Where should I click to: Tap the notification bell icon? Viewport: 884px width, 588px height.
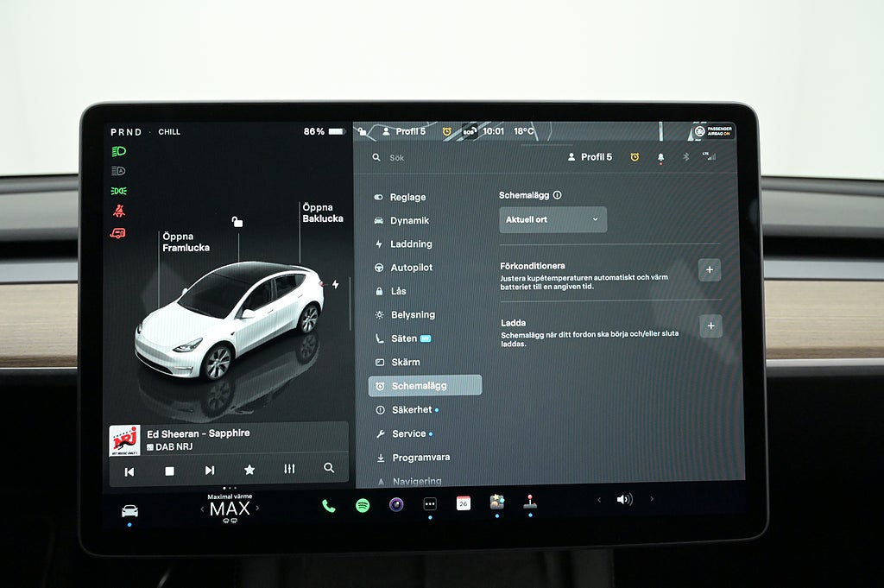[661, 157]
